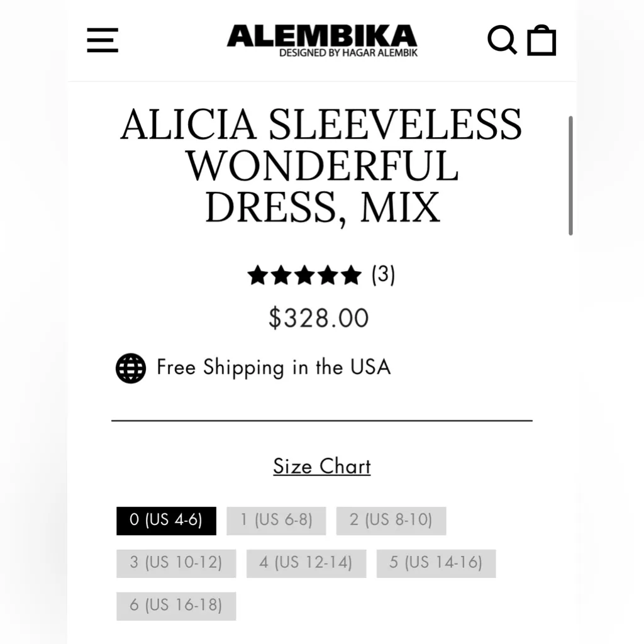Select size 6 (US 16-18)
Screen dimensions: 644x644
tap(176, 606)
